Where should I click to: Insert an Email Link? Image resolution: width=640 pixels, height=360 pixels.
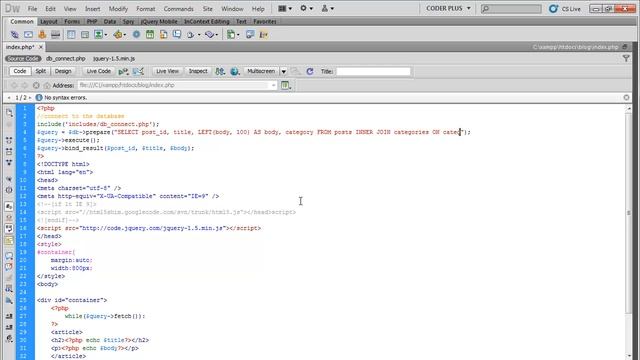[x=28, y=35]
